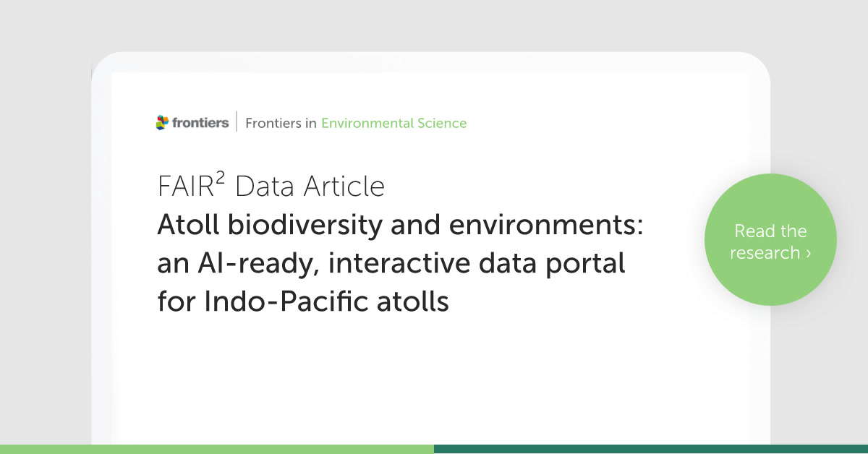Click the bold "frontiers" wordmark

pos(200,123)
